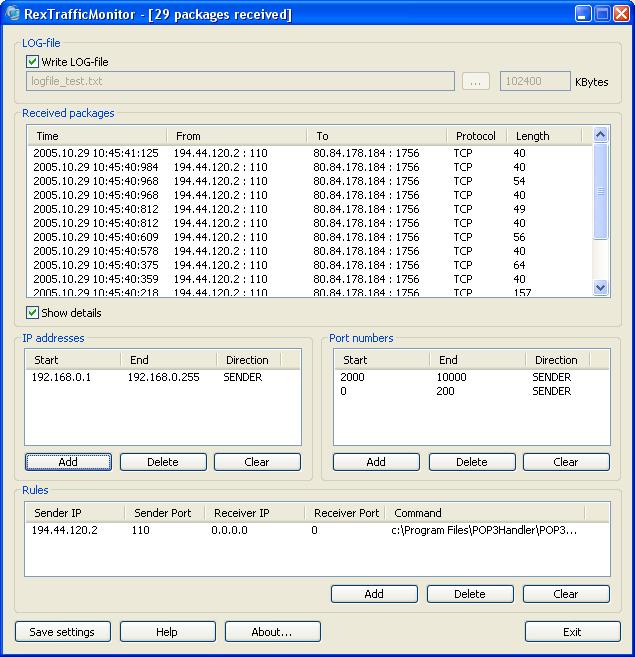
Task: Select the package row with length 49
Action: point(309,209)
